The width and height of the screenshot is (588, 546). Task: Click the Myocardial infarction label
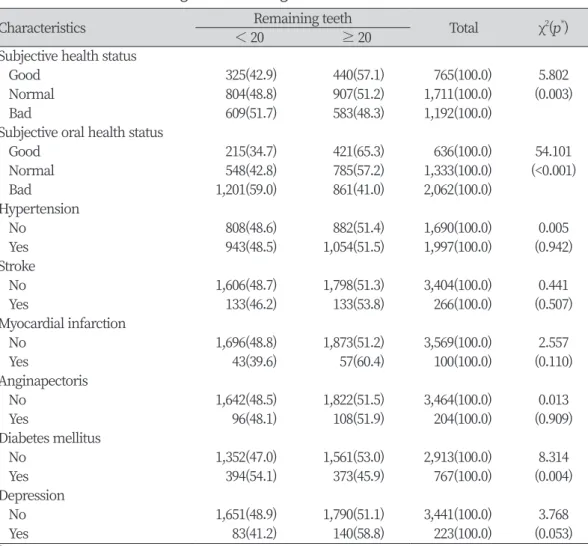pyautogui.click(x=63, y=324)
